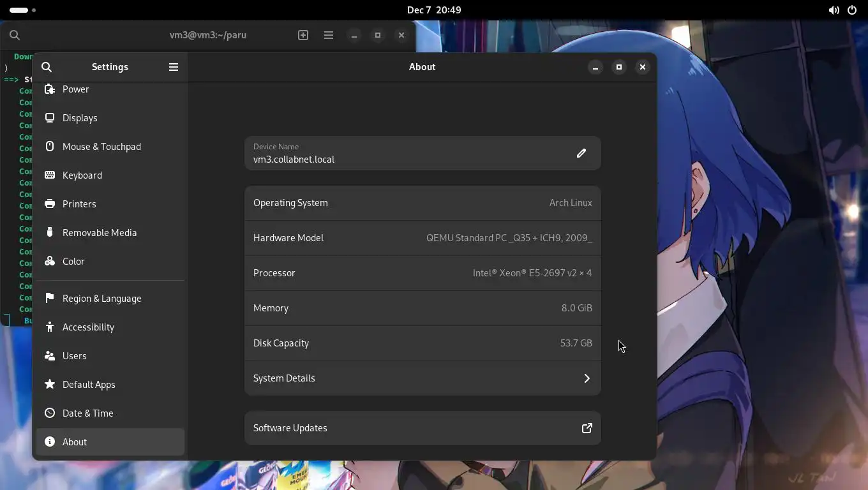Image resolution: width=868 pixels, height=490 pixels.
Task: Click the Disk Capacity 53.7 GB value
Action: [x=576, y=343]
